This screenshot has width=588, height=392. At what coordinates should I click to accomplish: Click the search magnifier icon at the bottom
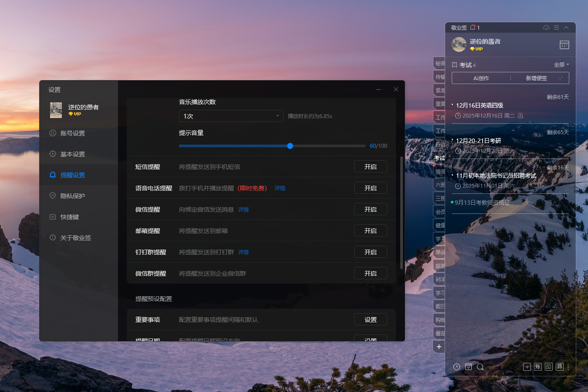[x=480, y=367]
